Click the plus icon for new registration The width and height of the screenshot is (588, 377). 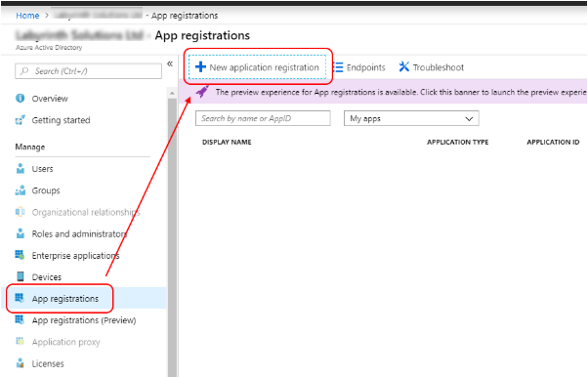click(x=200, y=66)
